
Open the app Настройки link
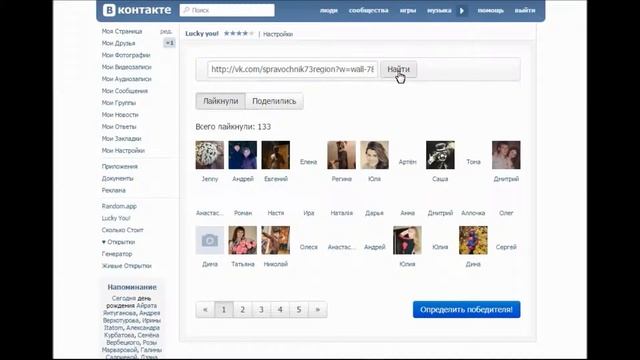point(278,34)
